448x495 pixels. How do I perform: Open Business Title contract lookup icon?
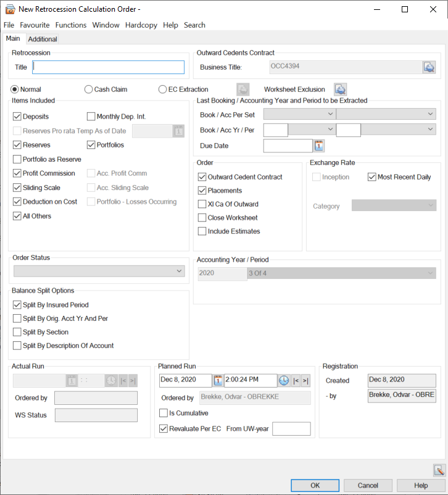point(429,67)
